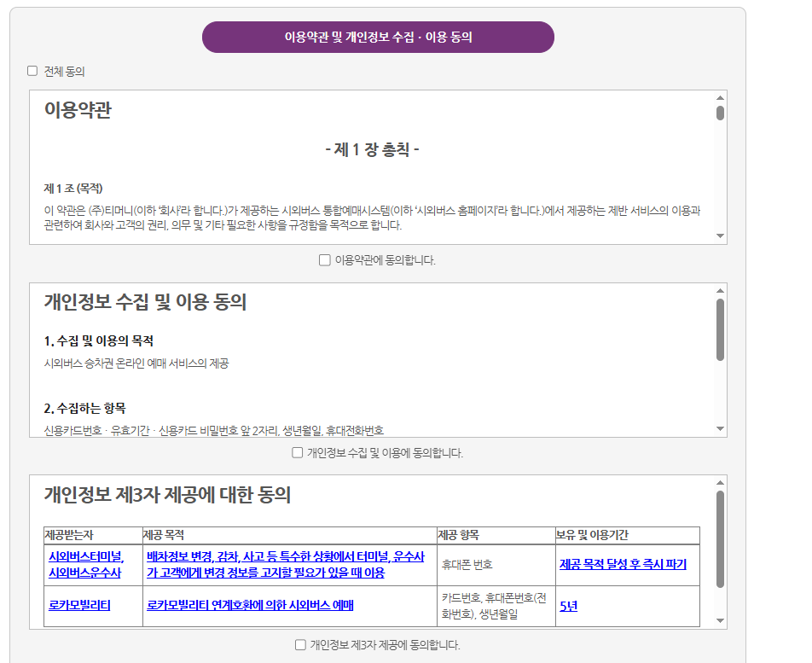Click the 제공 목적 달성 후 즉시 파기 link
The image size is (812, 663).
(x=623, y=564)
